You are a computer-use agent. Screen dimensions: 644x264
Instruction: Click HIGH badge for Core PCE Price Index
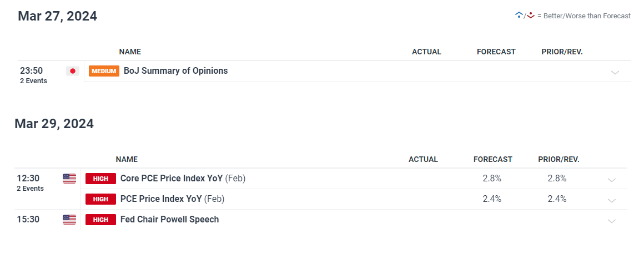click(x=100, y=179)
